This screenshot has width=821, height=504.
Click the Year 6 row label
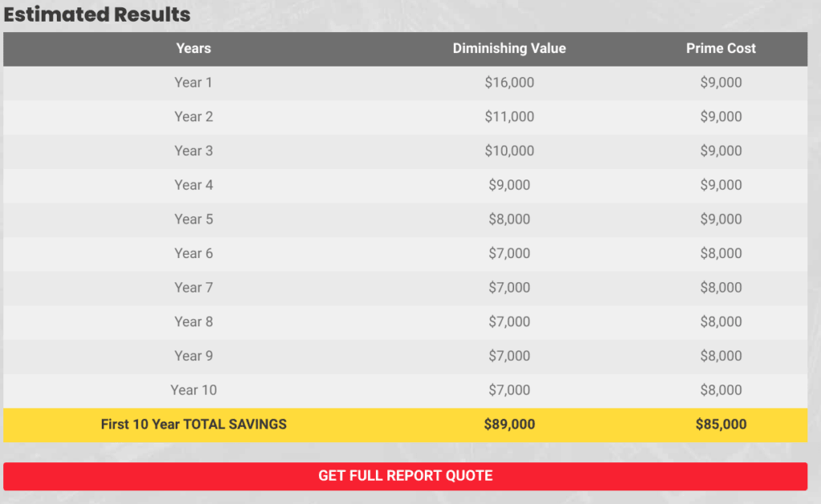pos(193,253)
